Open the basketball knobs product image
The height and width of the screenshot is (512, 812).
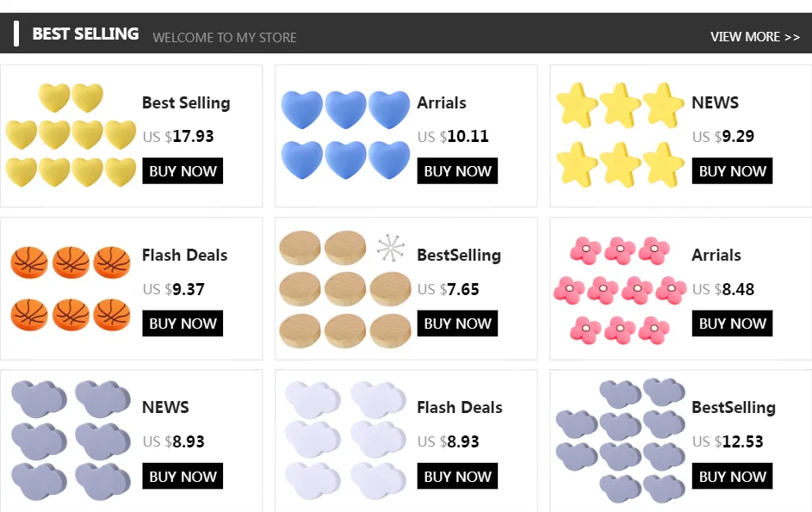click(71, 288)
